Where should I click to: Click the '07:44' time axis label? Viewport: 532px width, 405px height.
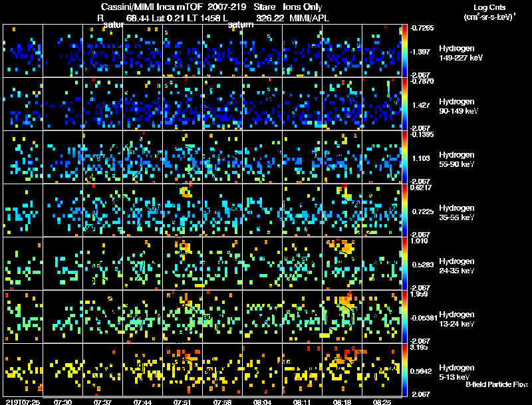tap(142, 402)
